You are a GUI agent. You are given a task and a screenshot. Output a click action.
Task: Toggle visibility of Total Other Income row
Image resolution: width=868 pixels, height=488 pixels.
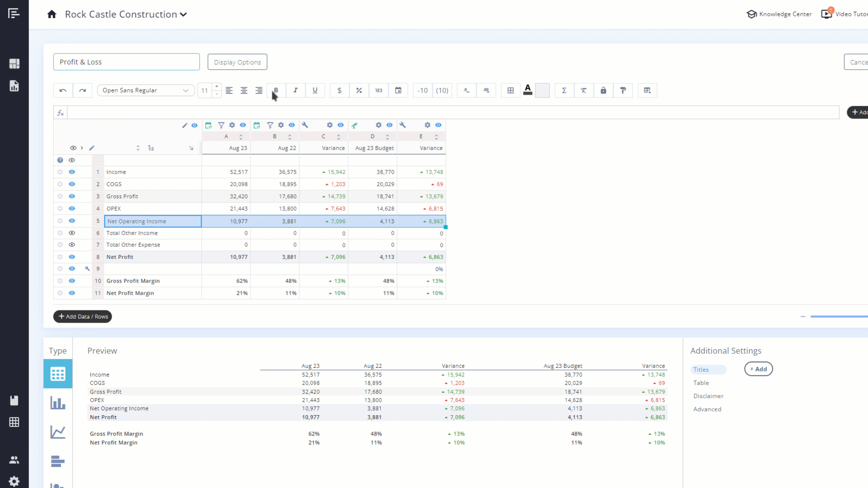[x=72, y=233]
